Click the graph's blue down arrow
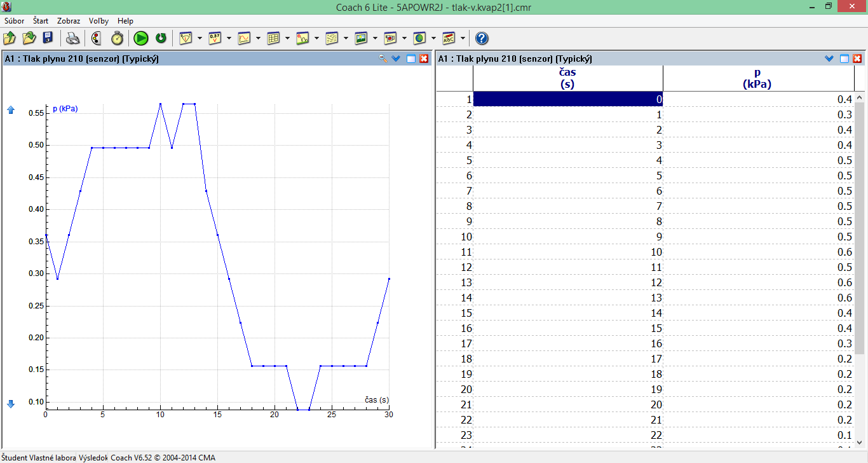 (10, 404)
